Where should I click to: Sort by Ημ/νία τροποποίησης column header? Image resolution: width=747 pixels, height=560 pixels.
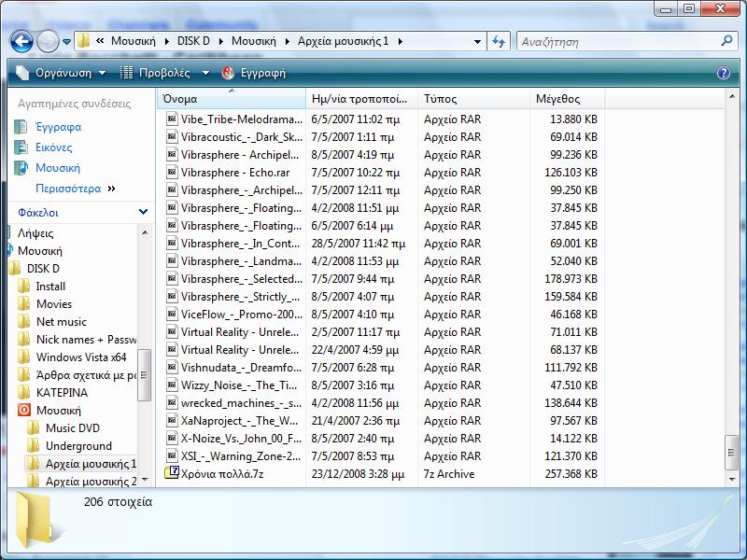tap(361, 99)
